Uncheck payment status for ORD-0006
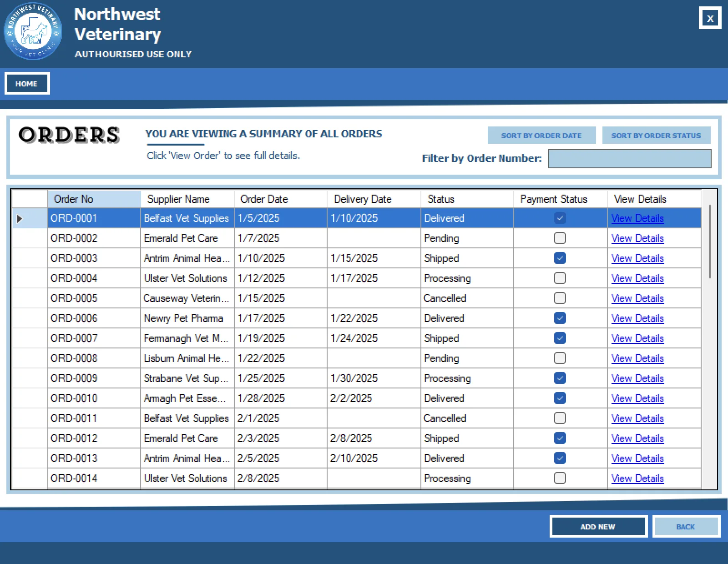This screenshot has width=728, height=564. [560, 318]
